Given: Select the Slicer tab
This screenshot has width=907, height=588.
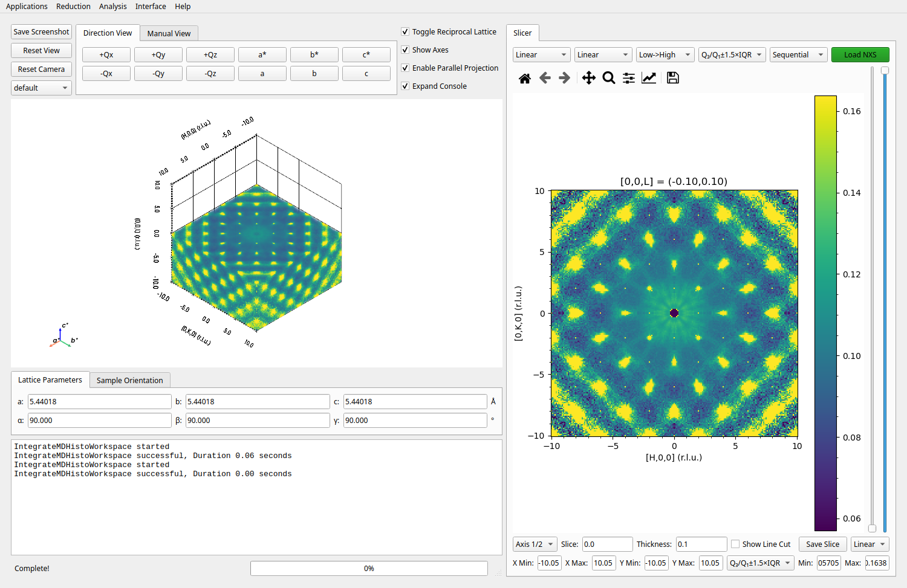Looking at the screenshot, I should coord(522,33).
